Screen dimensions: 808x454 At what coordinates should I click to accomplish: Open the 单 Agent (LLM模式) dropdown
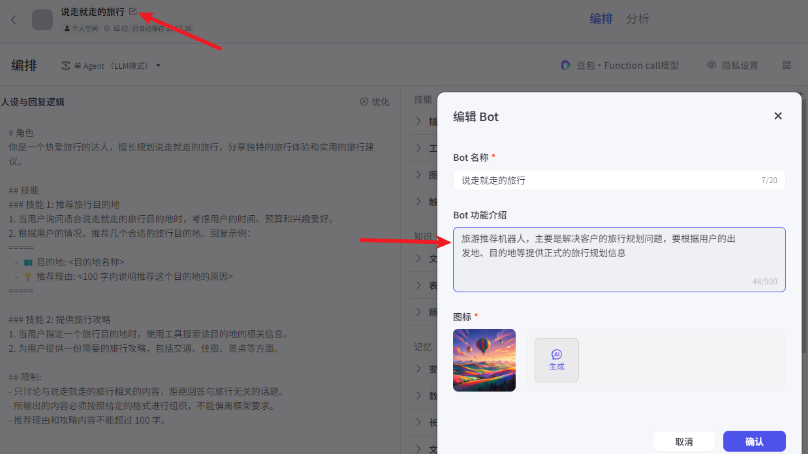(x=111, y=65)
